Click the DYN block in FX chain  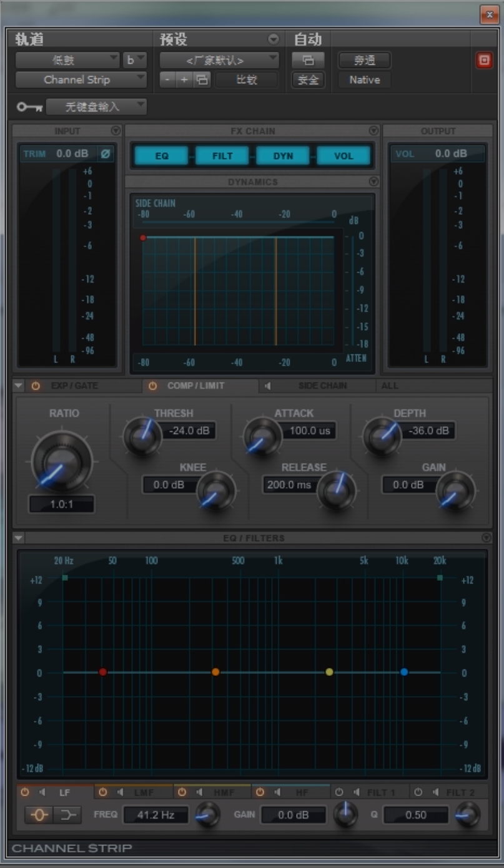pyautogui.click(x=283, y=156)
